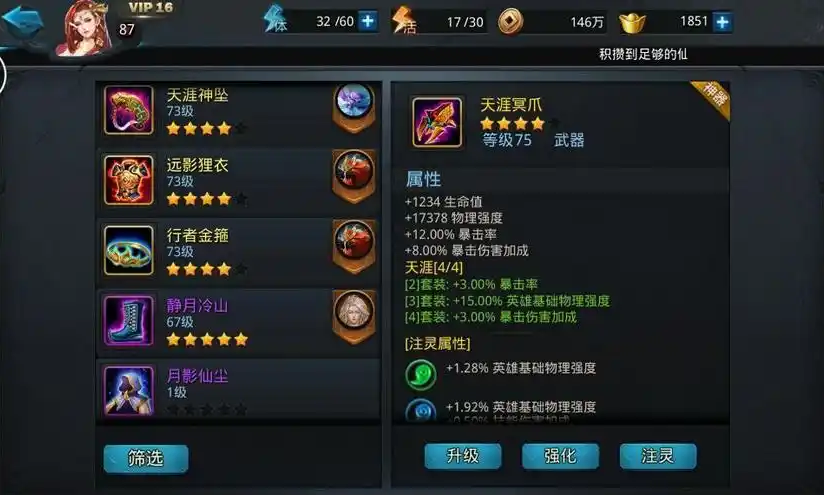Screen dimensions: 824x495
Task: Add stamina with the plus beside 32/60
Action: pyautogui.click(x=368, y=22)
